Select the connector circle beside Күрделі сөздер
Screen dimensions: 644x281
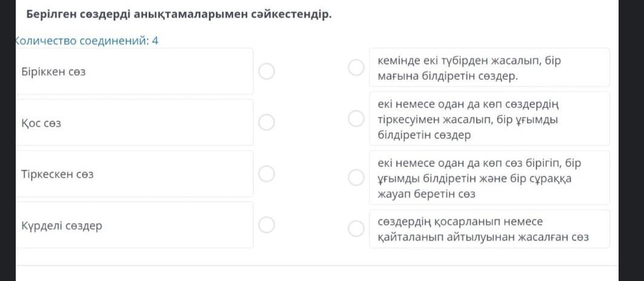(x=266, y=225)
